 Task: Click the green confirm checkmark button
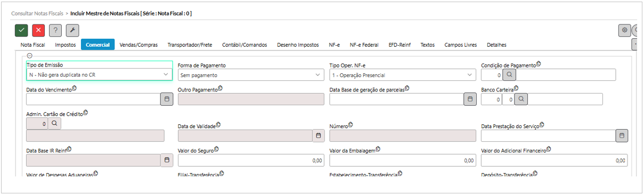(21, 31)
